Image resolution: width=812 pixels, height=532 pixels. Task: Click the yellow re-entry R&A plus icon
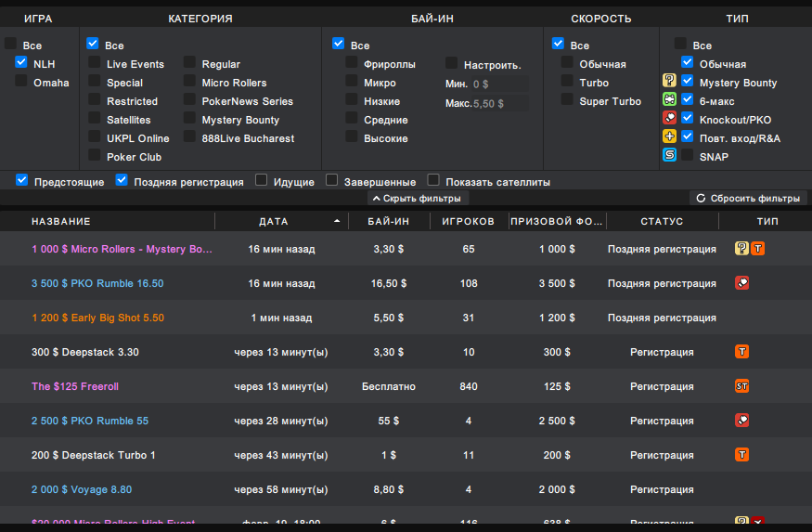click(669, 136)
